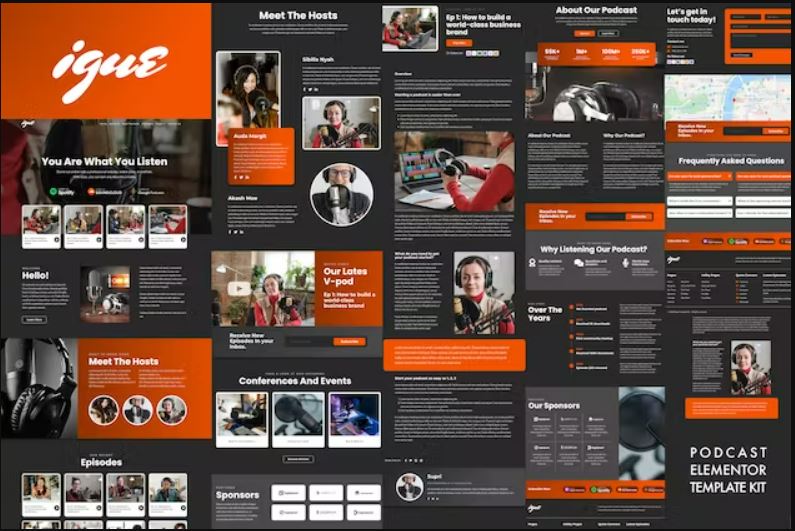Image resolution: width=795 pixels, height=531 pixels.
Task: Click the city map on the contact page
Action: coord(727,97)
